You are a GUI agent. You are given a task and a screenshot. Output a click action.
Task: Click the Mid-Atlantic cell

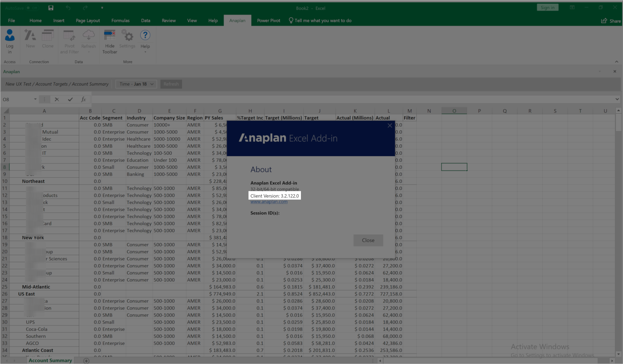[44, 287]
